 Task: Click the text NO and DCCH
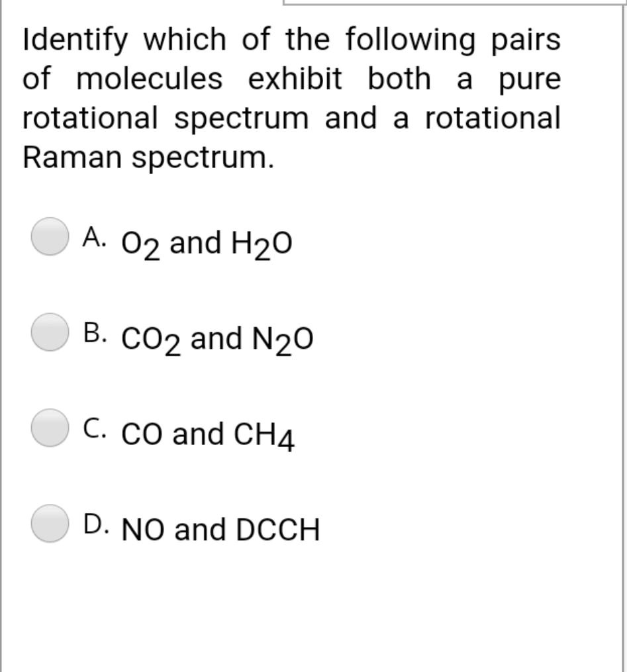218,528
